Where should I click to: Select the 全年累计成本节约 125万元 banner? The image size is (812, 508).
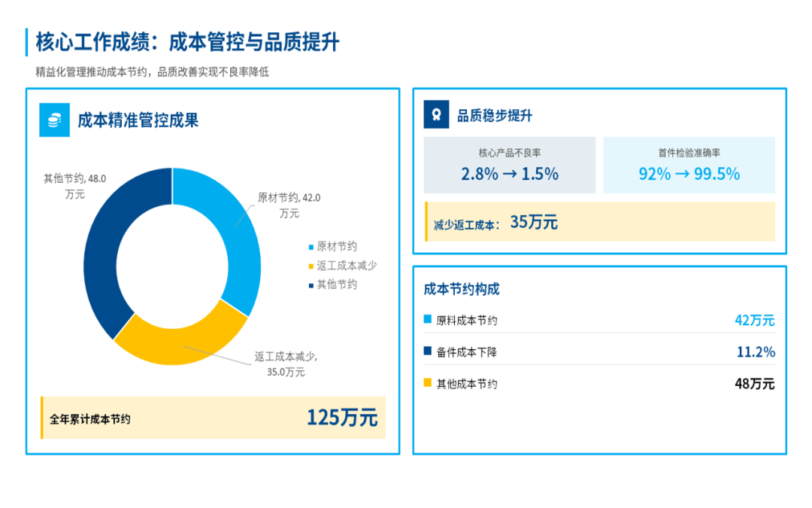pyautogui.click(x=214, y=418)
